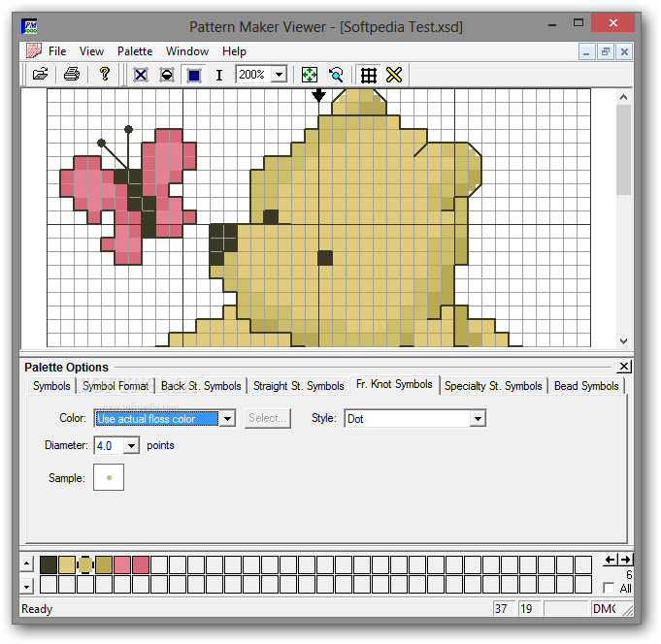Select the darker rose palette swatch
Screen dimensions: 661x644
[141, 564]
